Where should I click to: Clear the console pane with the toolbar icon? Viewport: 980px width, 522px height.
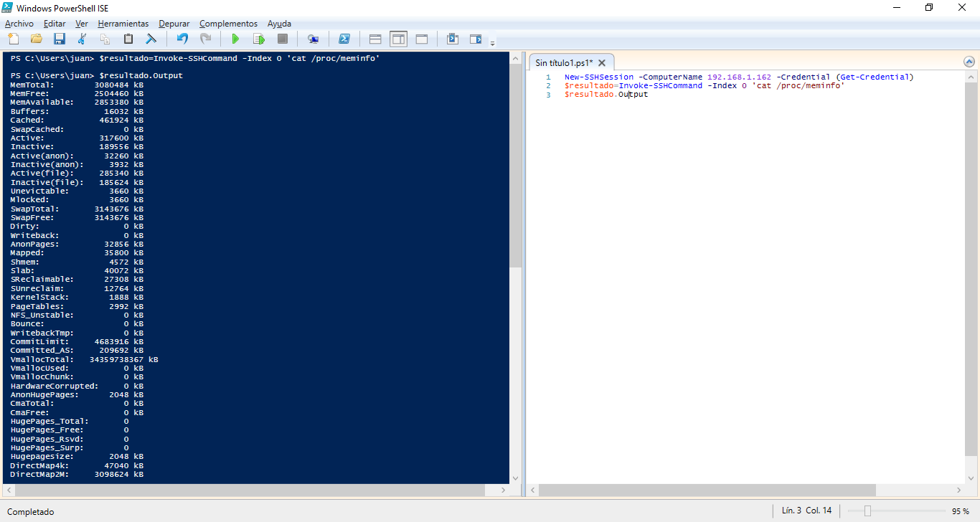[151, 39]
